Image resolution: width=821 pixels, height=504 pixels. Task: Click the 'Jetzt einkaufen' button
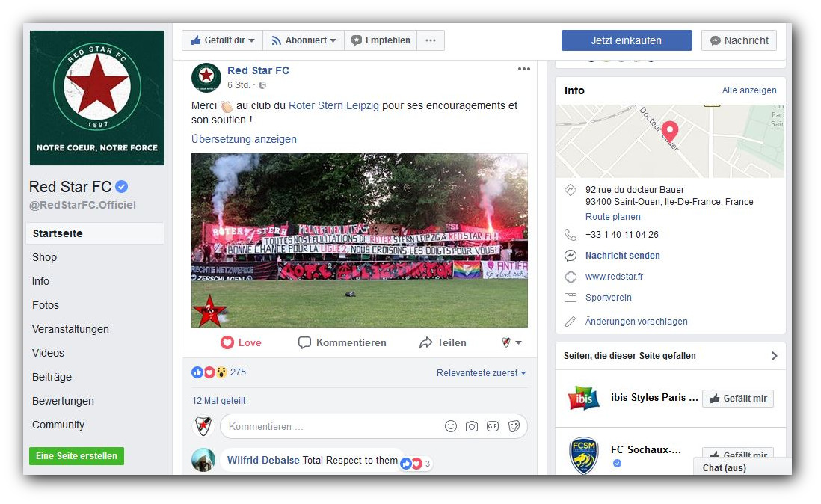coord(626,40)
